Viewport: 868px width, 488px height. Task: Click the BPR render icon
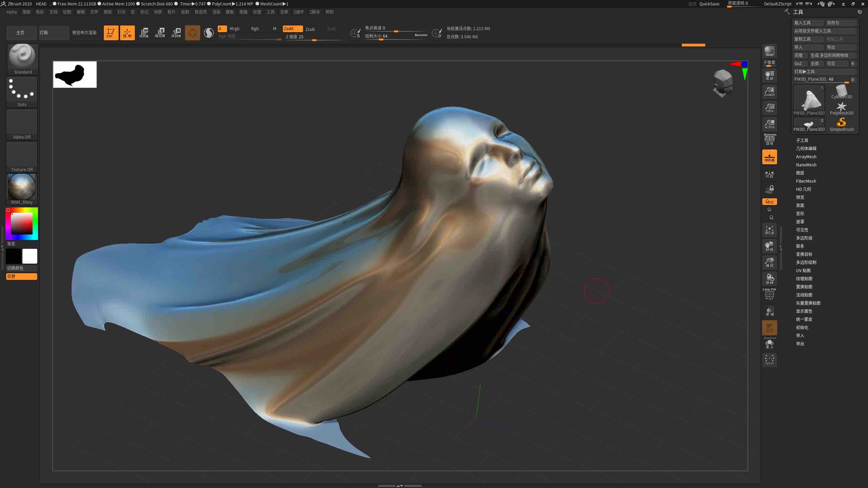coord(769,52)
